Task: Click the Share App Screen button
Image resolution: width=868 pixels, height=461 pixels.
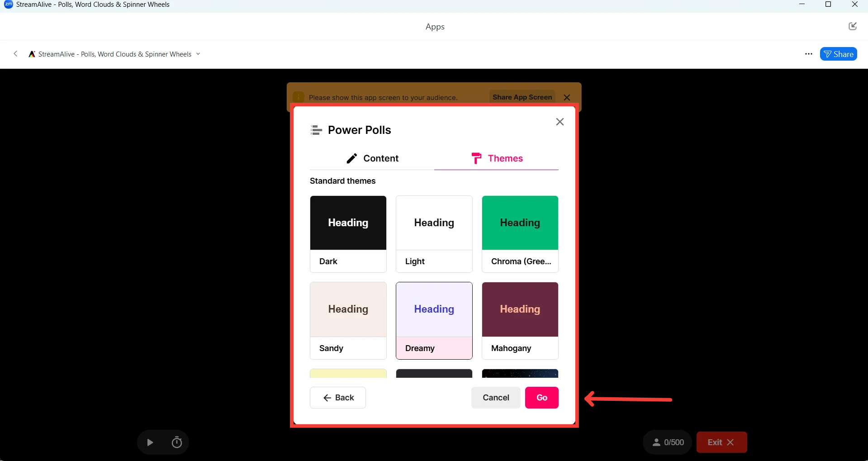Action: pos(522,97)
